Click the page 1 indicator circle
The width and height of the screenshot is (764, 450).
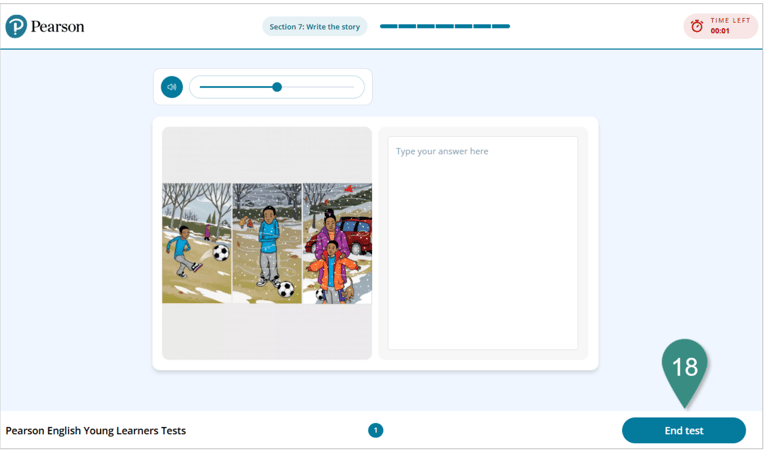(376, 430)
